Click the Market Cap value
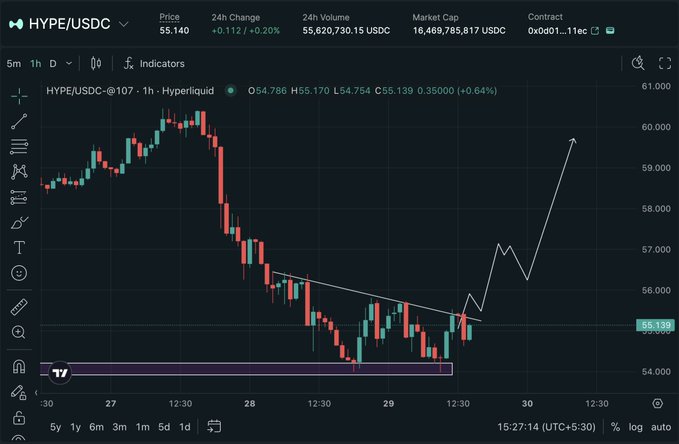This screenshot has width=679, height=444. [x=459, y=31]
